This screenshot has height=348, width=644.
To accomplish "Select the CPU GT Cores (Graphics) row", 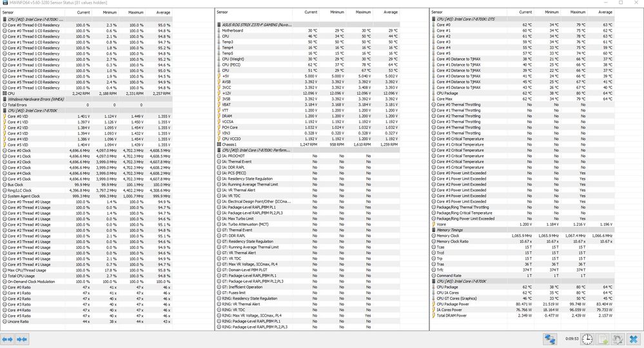I will 522,298.
